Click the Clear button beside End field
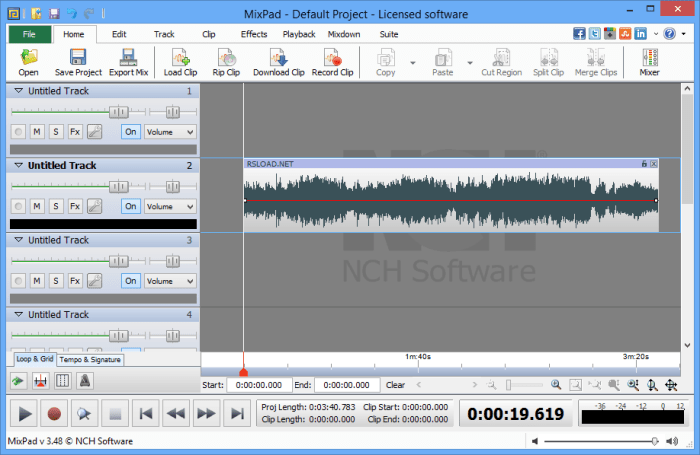Screen dimensions: 700x455 click(x=395, y=385)
